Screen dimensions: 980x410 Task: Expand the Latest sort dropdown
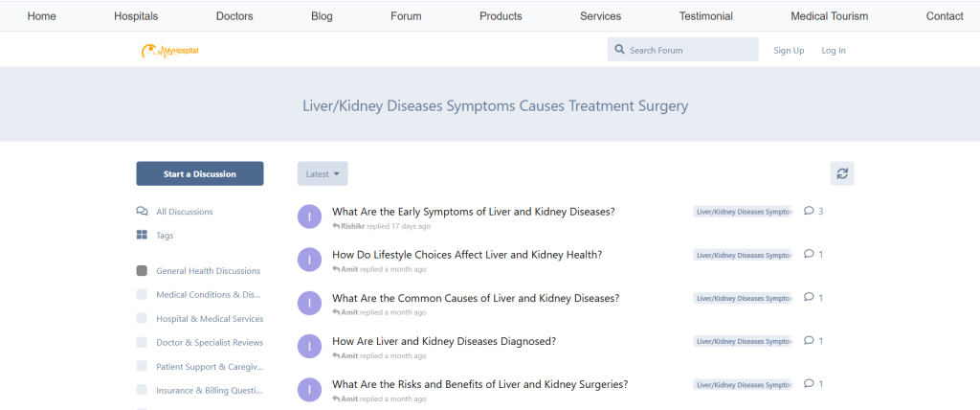pos(323,173)
